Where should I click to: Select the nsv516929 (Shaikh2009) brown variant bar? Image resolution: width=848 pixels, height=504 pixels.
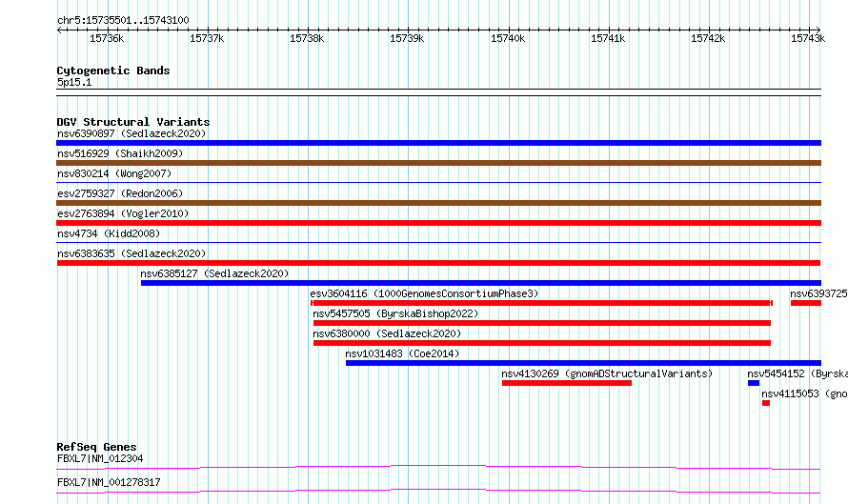coord(438,163)
